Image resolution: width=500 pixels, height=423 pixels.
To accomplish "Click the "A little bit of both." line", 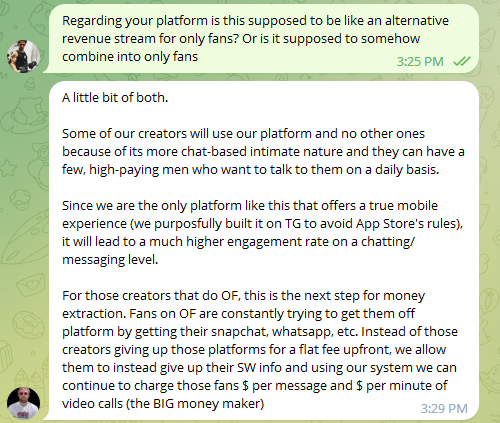I will (115, 97).
